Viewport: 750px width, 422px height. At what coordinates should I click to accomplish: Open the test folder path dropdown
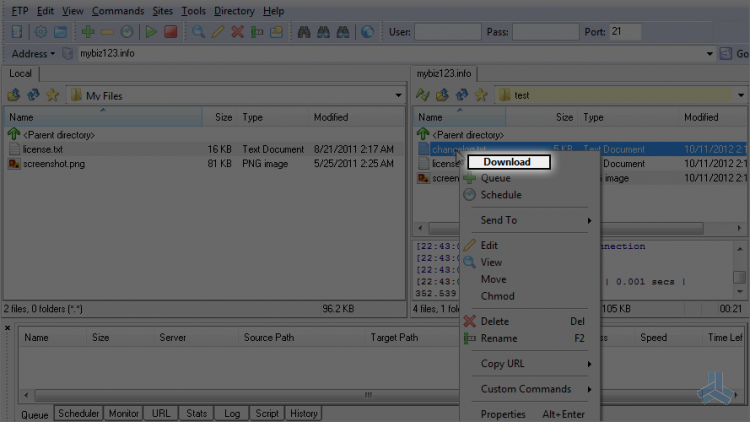pyautogui.click(x=740, y=95)
